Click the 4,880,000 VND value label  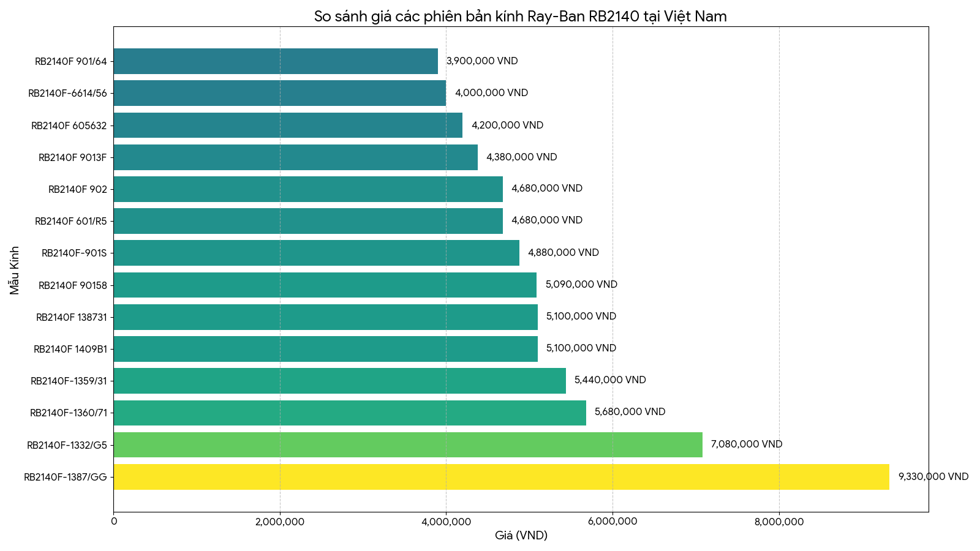(563, 253)
